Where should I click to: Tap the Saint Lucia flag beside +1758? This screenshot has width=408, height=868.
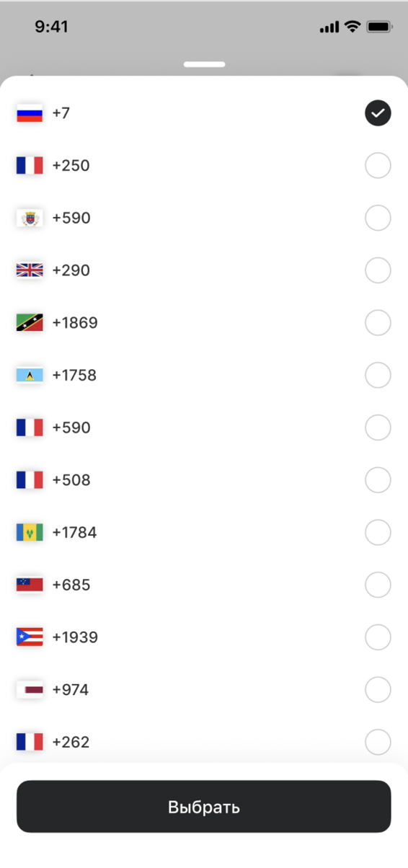[x=30, y=375]
